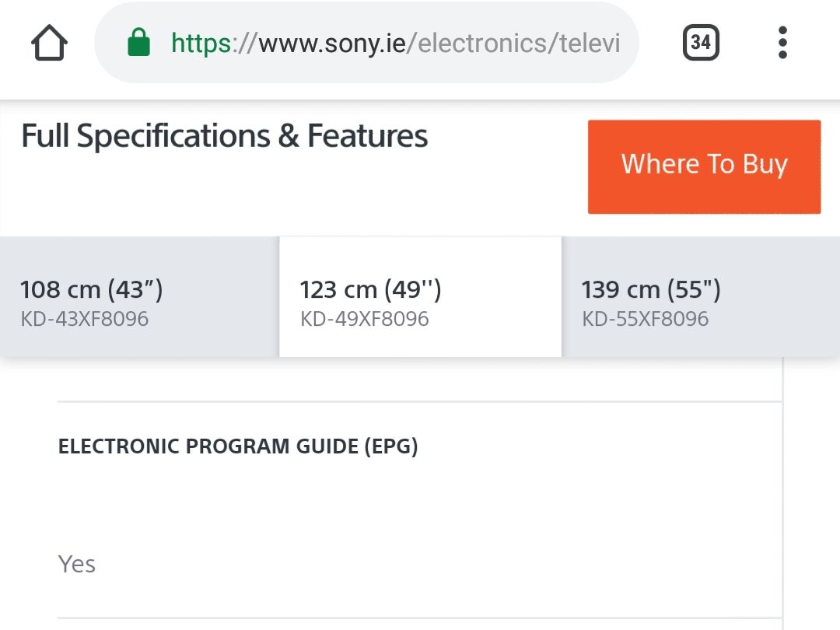Tap the KD-43XF8096 model number
The height and width of the screenshot is (630, 840).
(85, 319)
